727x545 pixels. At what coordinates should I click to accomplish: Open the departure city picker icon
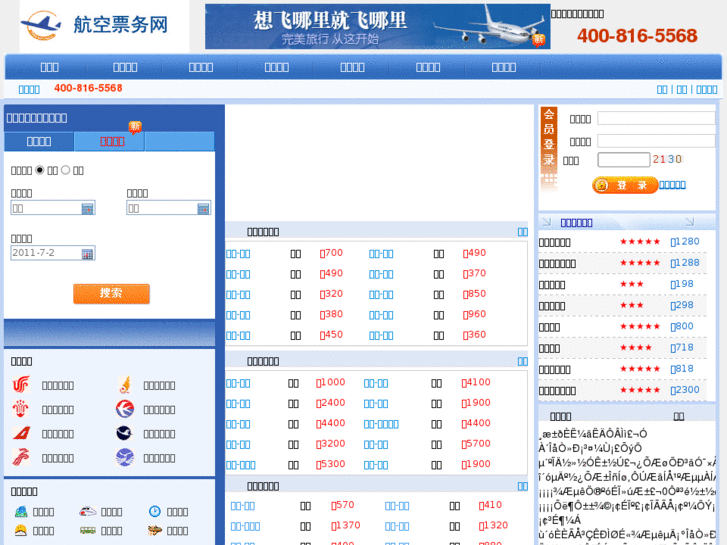tap(87, 208)
